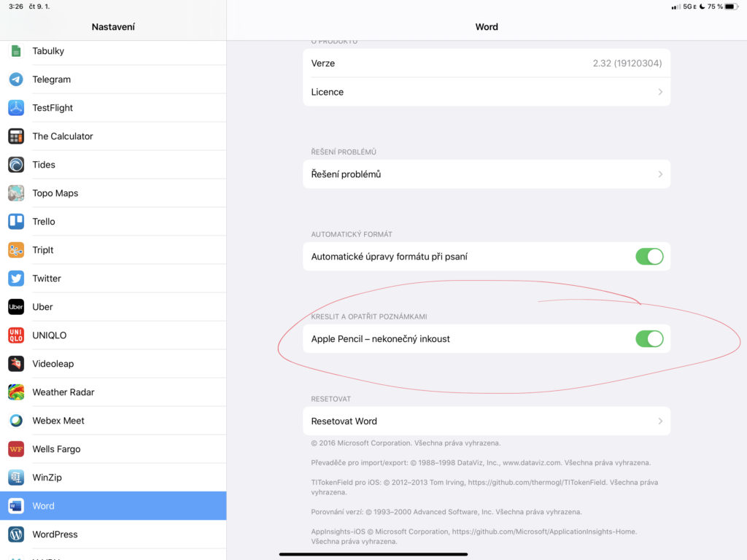Disable Automatické úpravy formátu při psaní switch
Image resolution: width=747 pixels, height=560 pixels.
tap(649, 257)
